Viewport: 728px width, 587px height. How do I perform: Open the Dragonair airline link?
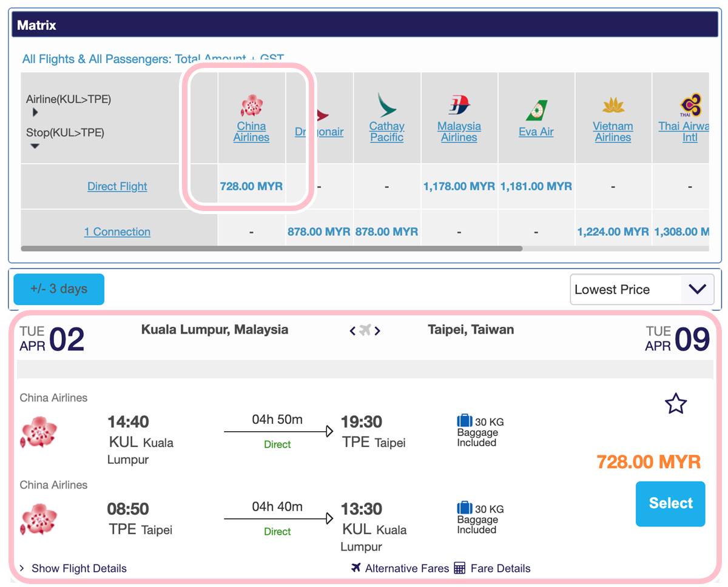[x=319, y=132]
